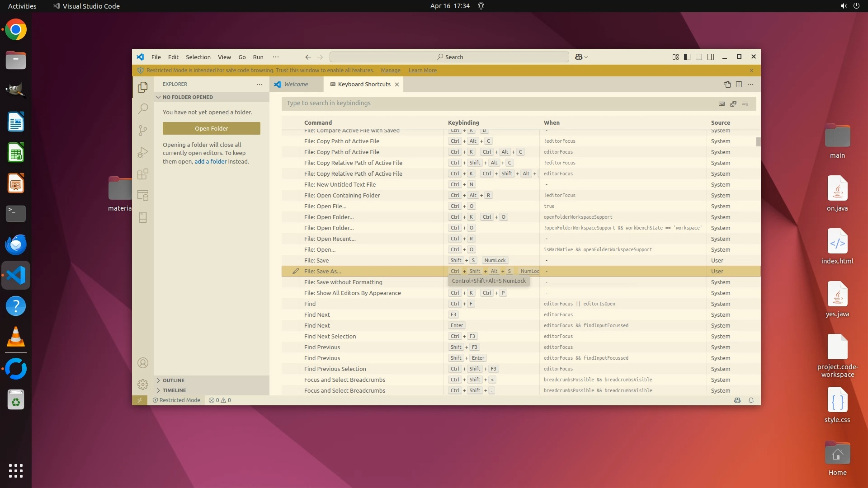Open the Extensions view in activity bar
This screenshot has height=488, width=868.
pos(143,174)
